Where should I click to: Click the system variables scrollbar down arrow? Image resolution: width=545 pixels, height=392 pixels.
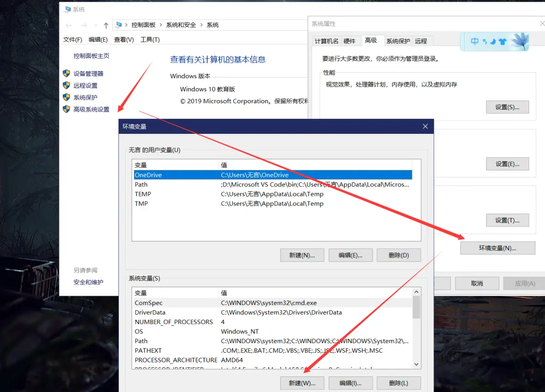(x=417, y=364)
